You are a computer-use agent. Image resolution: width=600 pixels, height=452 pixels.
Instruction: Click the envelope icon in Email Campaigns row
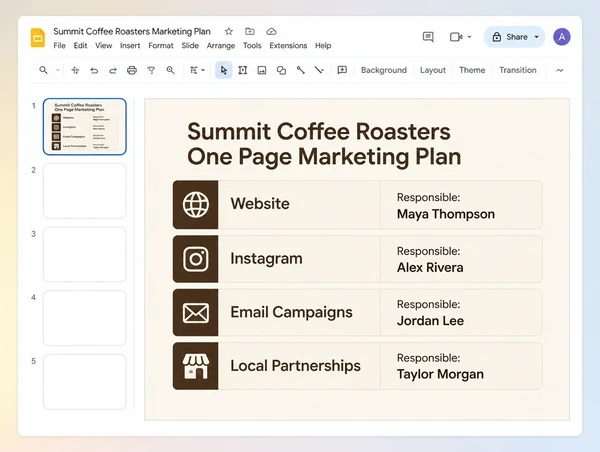(x=196, y=313)
